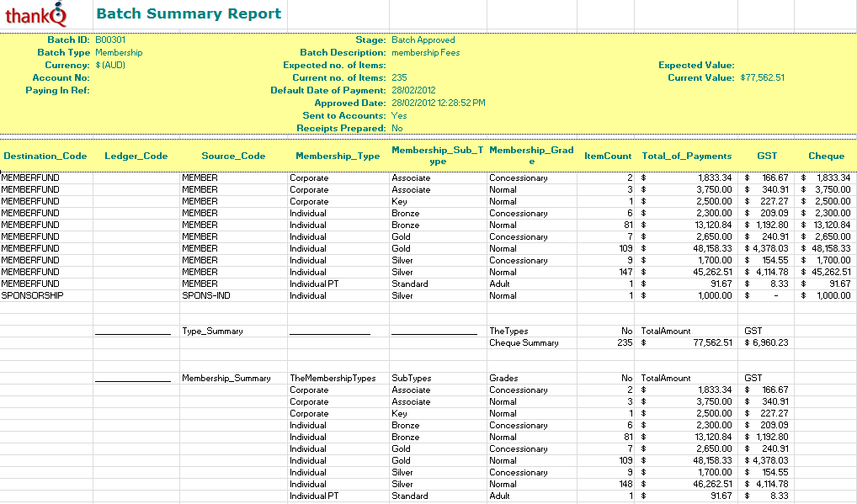857x504 pixels.
Task: Click the Current Value amount $77,562.51
Action: tap(763, 77)
